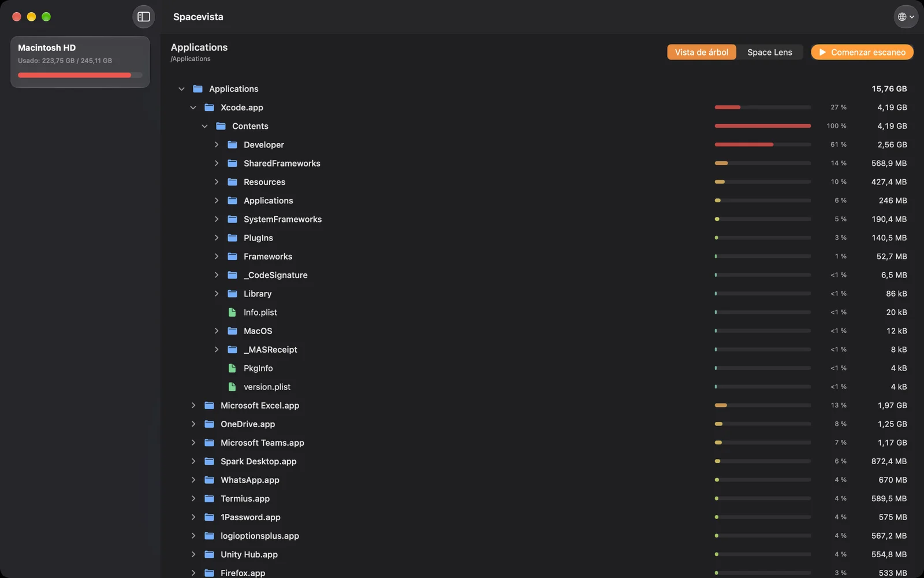This screenshot has height=578, width=924.
Task: Click the Contents 100 % usage bar
Action: pyautogui.click(x=762, y=126)
